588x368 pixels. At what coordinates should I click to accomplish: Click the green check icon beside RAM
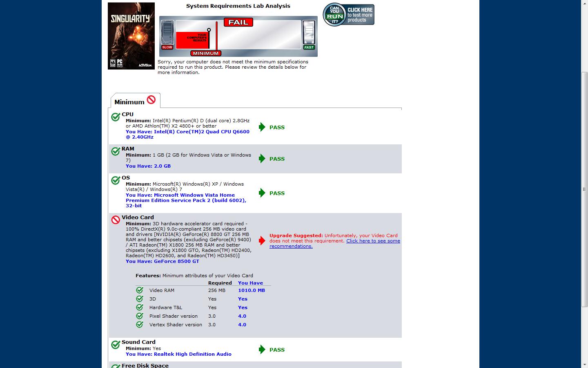(116, 151)
